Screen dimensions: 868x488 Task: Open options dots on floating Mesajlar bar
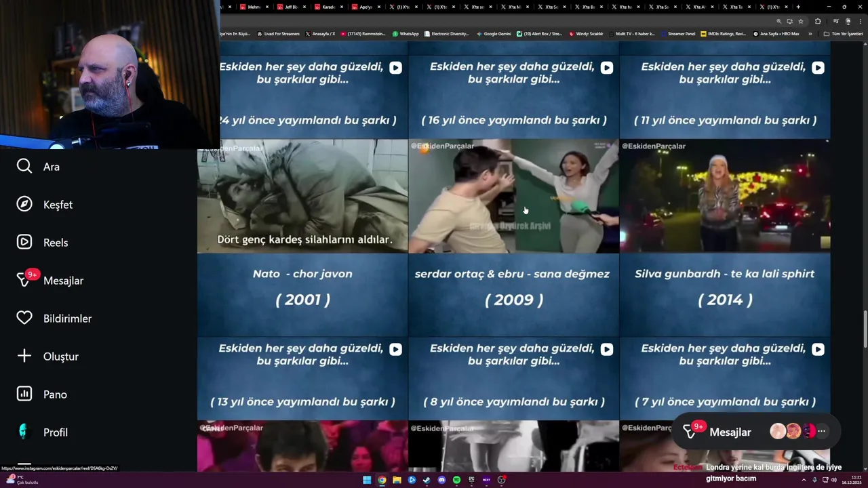pos(821,431)
